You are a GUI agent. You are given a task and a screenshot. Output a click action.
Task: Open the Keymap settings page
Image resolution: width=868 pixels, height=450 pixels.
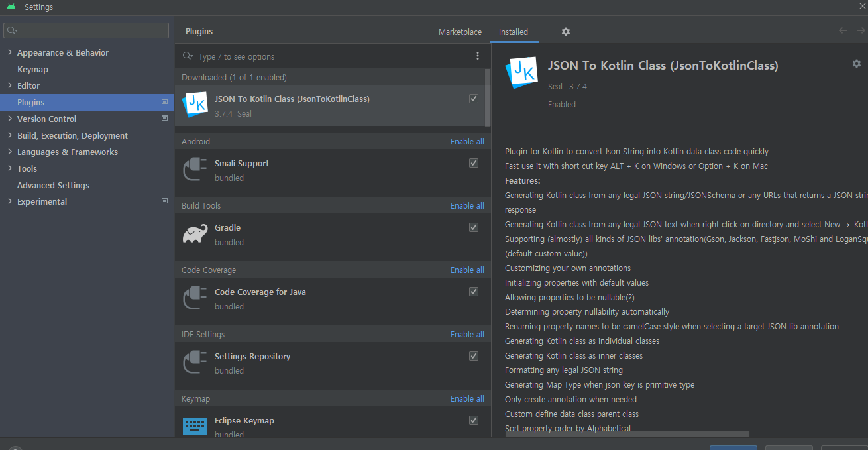tap(32, 69)
